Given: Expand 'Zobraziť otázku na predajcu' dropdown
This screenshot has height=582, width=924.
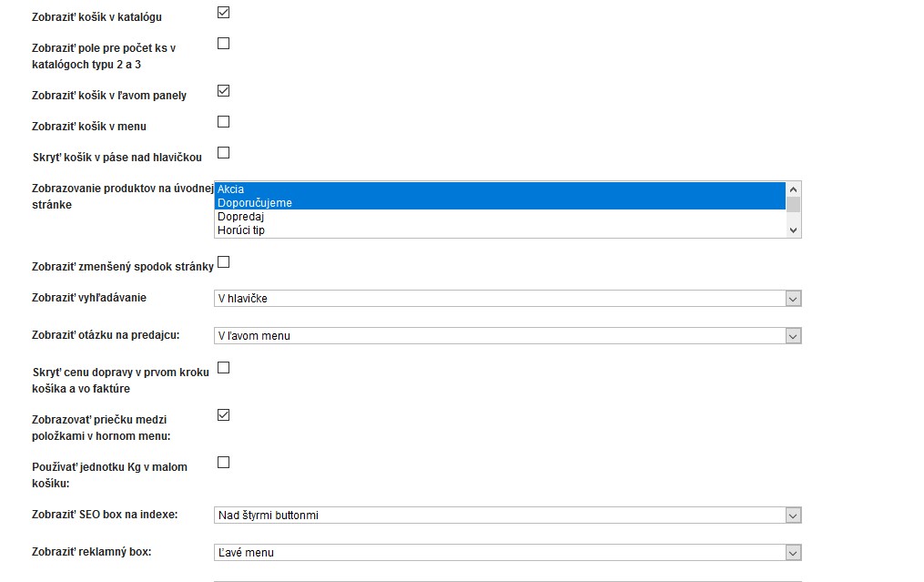Looking at the screenshot, I should pos(507,336).
